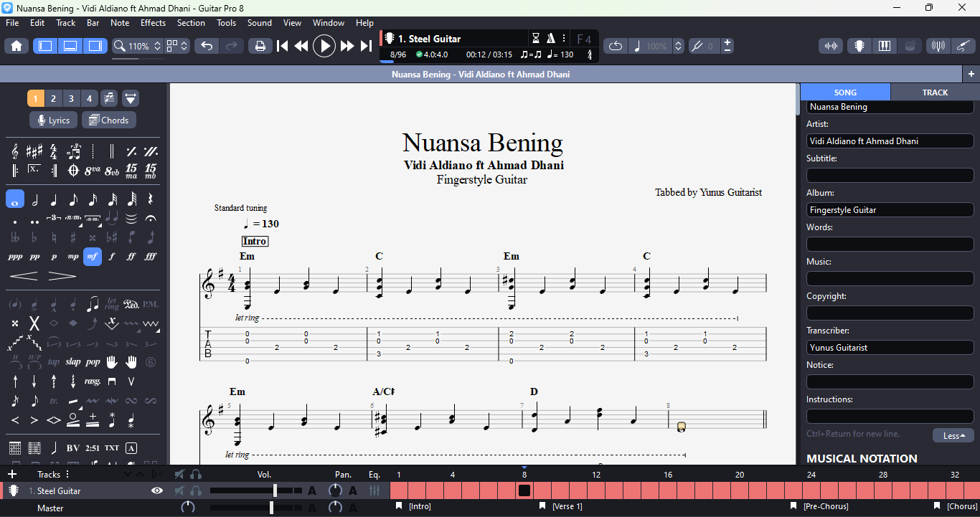Screen dimensions: 980x517
Task: Edit the Artist input field
Action: tap(890, 141)
